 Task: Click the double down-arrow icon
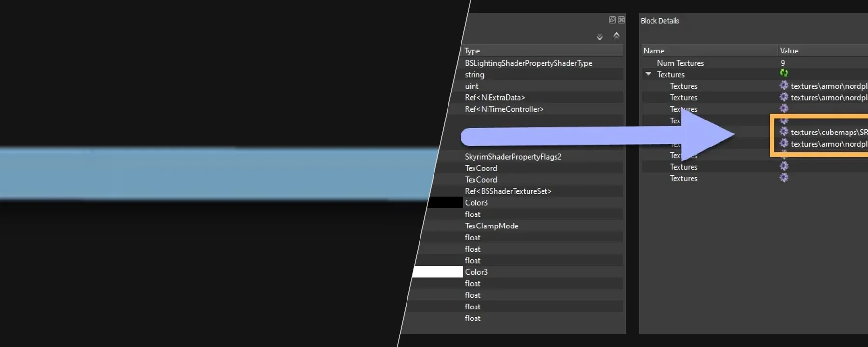point(599,37)
